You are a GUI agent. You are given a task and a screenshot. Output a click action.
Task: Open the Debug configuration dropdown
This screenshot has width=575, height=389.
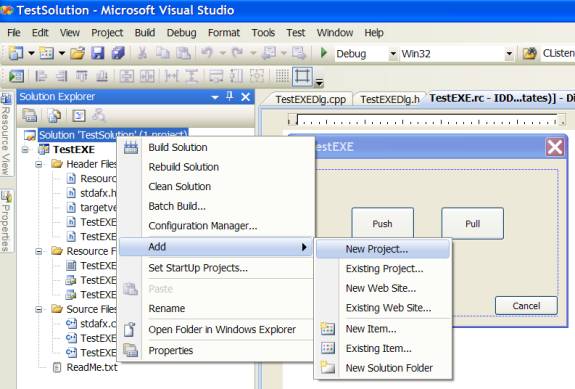393,54
